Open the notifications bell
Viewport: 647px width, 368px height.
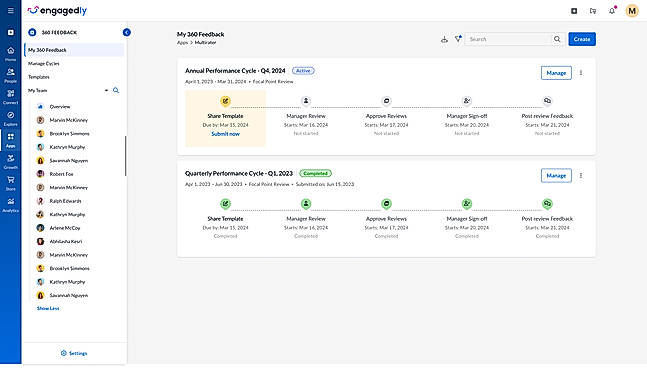(x=612, y=11)
